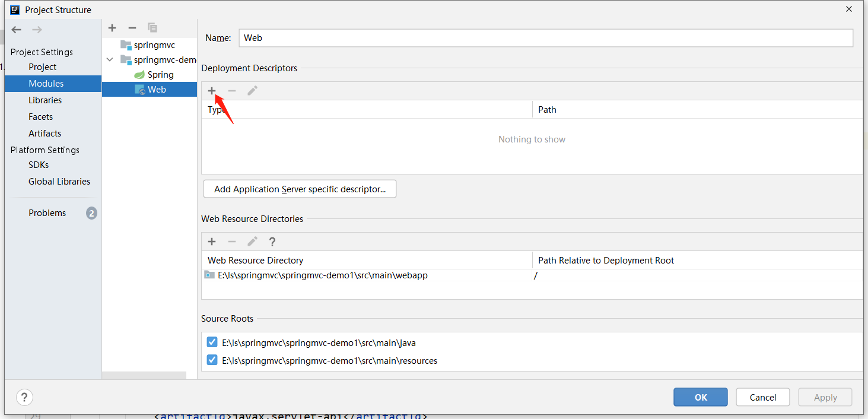The width and height of the screenshot is (868, 419).
Task: Add a new deployment descriptor
Action: (x=212, y=91)
